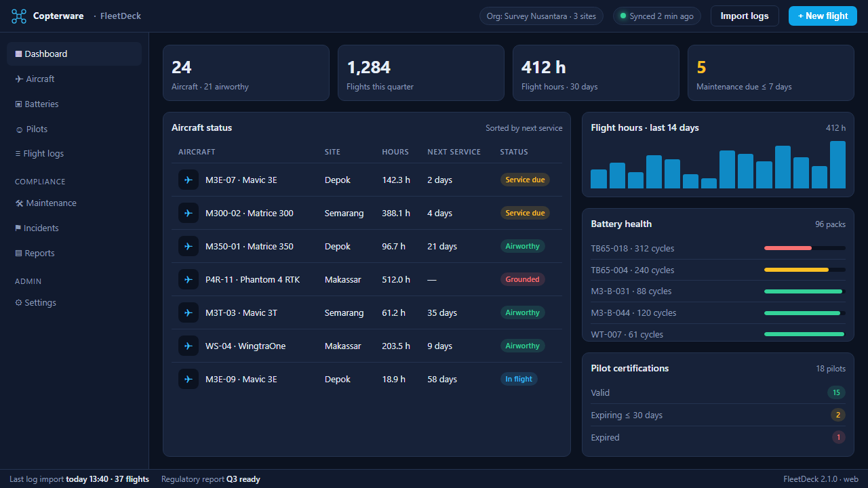Click the tallest bar in Flight hours chart

(x=837, y=165)
